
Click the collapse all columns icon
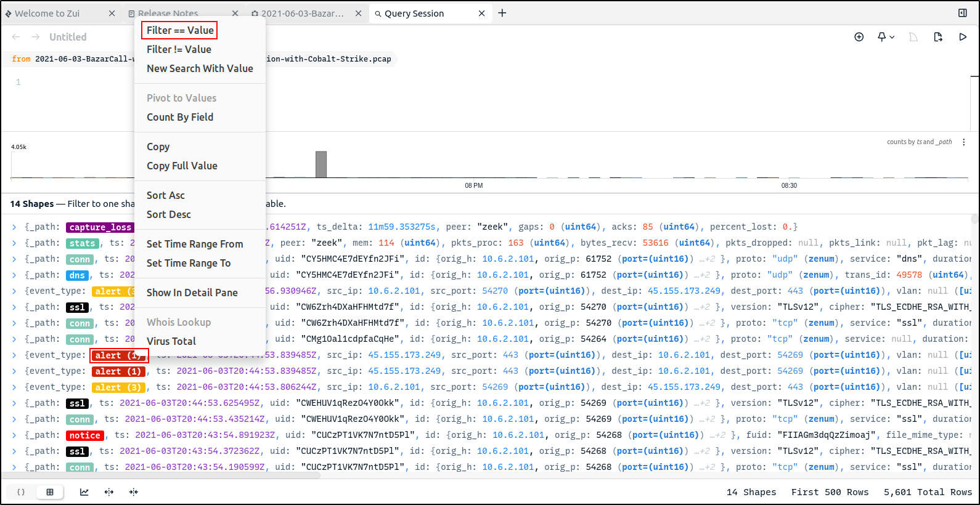pos(134,492)
